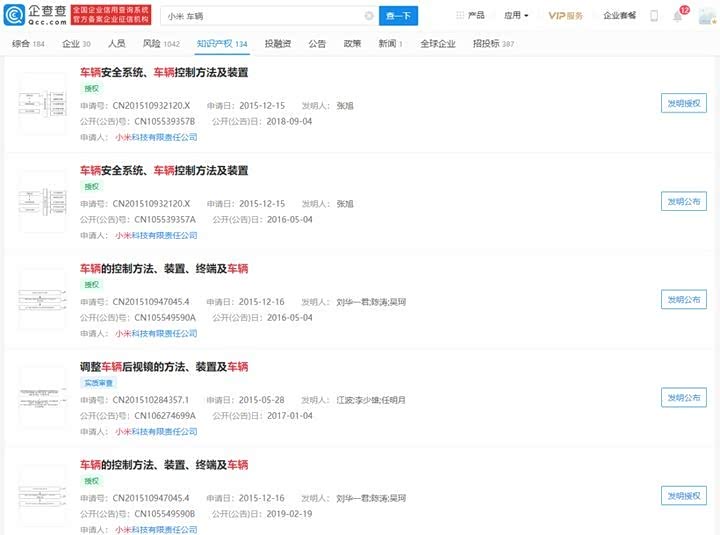
Task: Open the 企业套餐 menu
Action: point(619,16)
